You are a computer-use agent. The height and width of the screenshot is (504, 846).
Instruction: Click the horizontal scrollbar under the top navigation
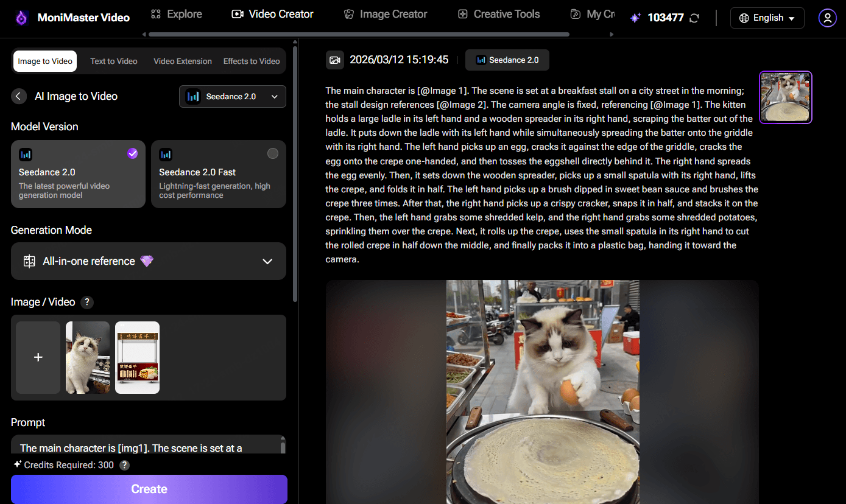pos(358,35)
